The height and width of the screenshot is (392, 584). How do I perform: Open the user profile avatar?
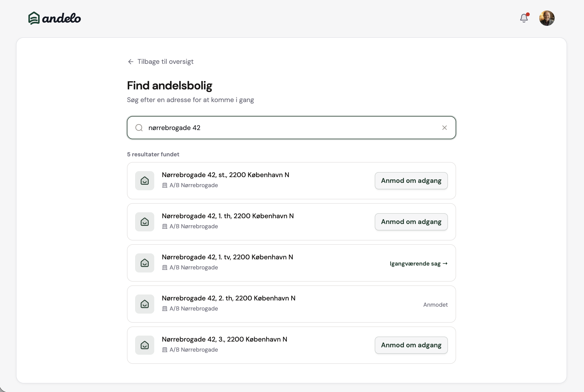(547, 18)
